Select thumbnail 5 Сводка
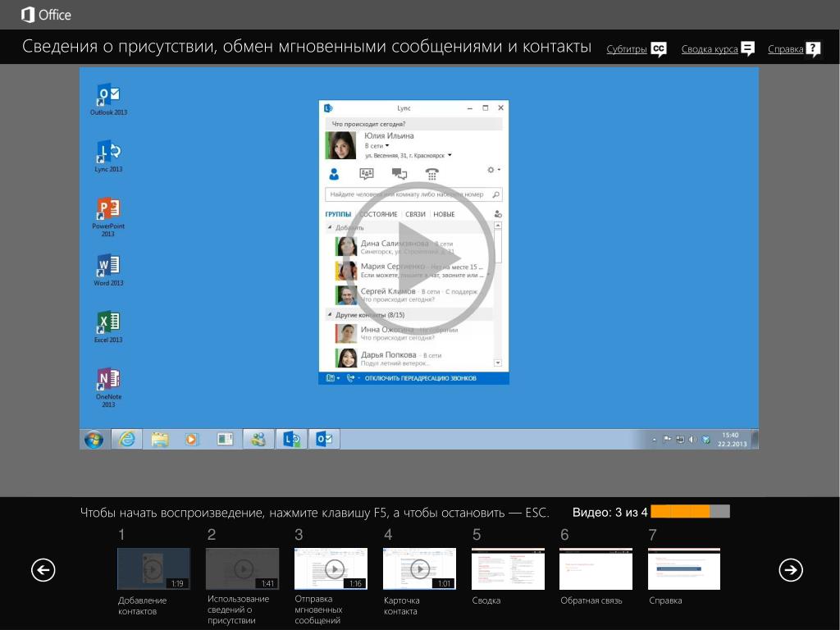 tap(508, 568)
